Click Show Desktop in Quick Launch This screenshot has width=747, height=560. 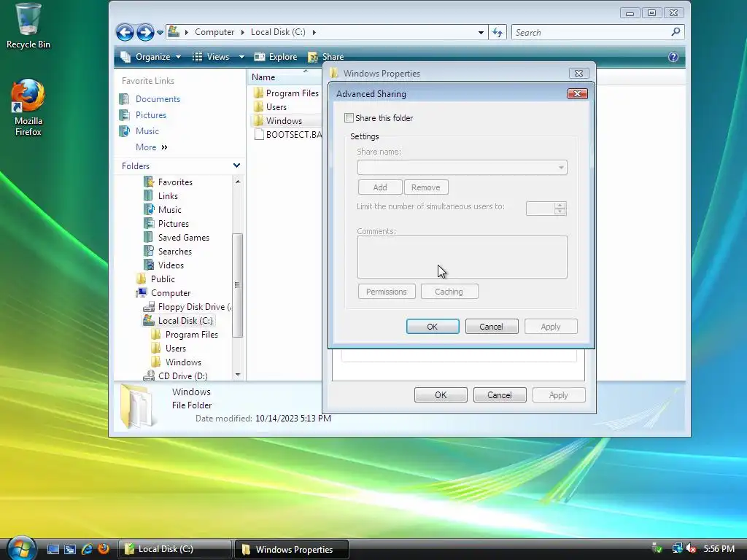(x=53, y=549)
